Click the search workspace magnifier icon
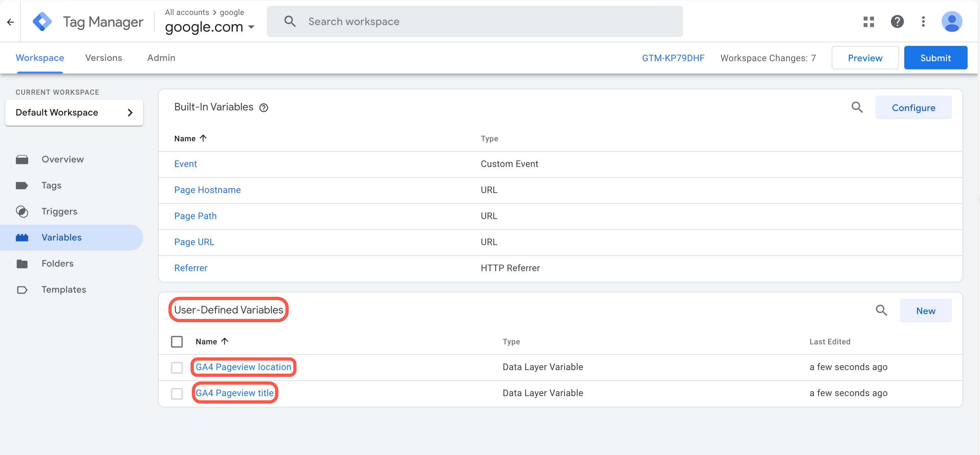The image size is (980, 455). click(x=290, y=21)
